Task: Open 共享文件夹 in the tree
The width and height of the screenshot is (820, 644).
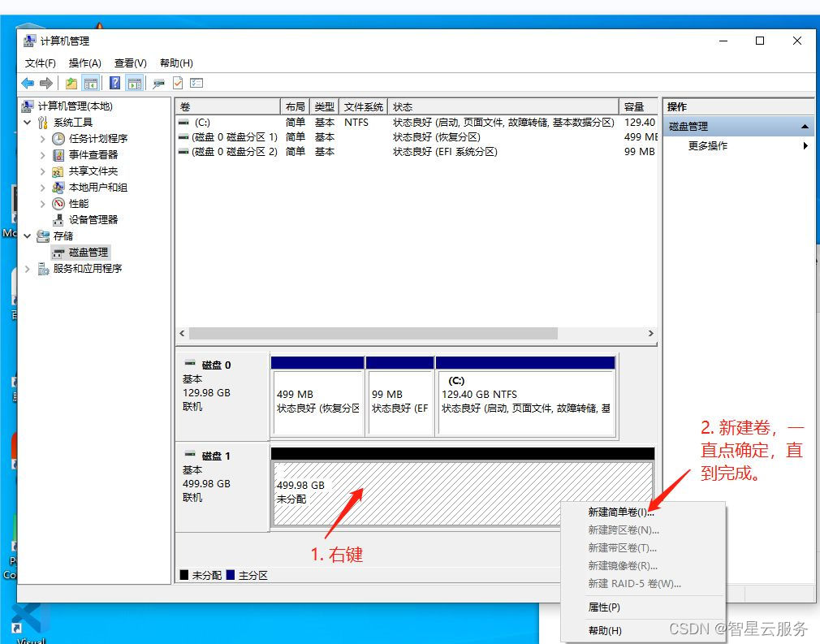Action: tap(93, 171)
